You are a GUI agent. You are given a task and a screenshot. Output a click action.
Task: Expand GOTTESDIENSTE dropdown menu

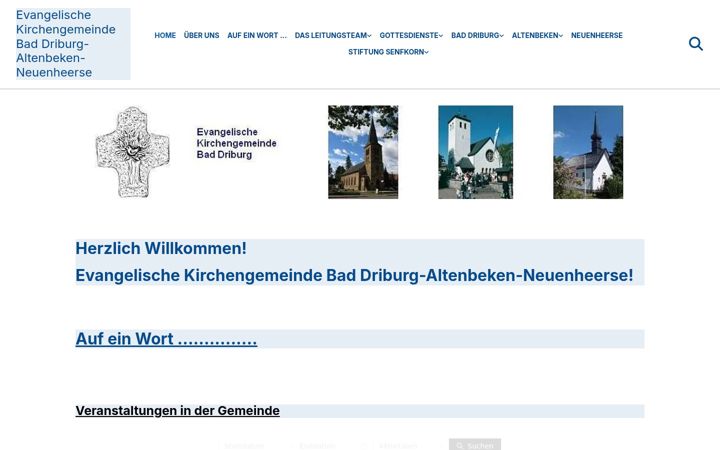point(411,35)
